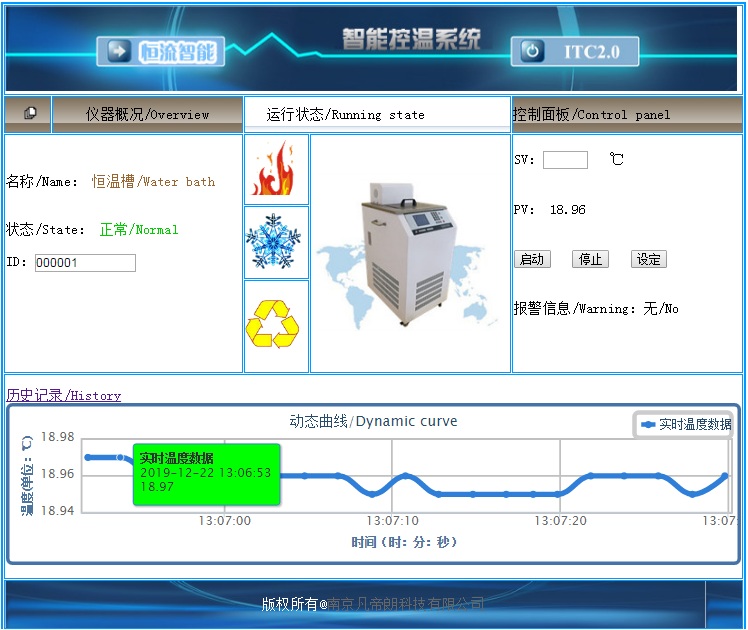This screenshot has width=748, height=630.
Task: Click the 设定 set button
Action: point(648,260)
